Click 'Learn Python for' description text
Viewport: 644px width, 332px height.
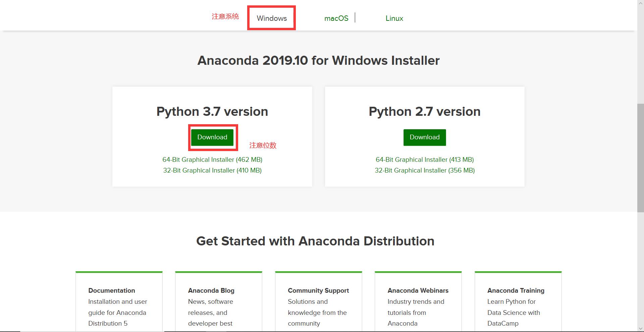coord(512,301)
